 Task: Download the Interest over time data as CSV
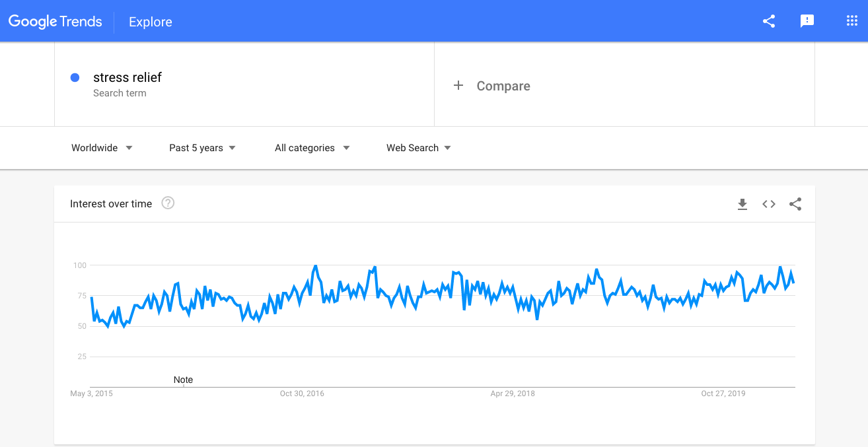742,204
